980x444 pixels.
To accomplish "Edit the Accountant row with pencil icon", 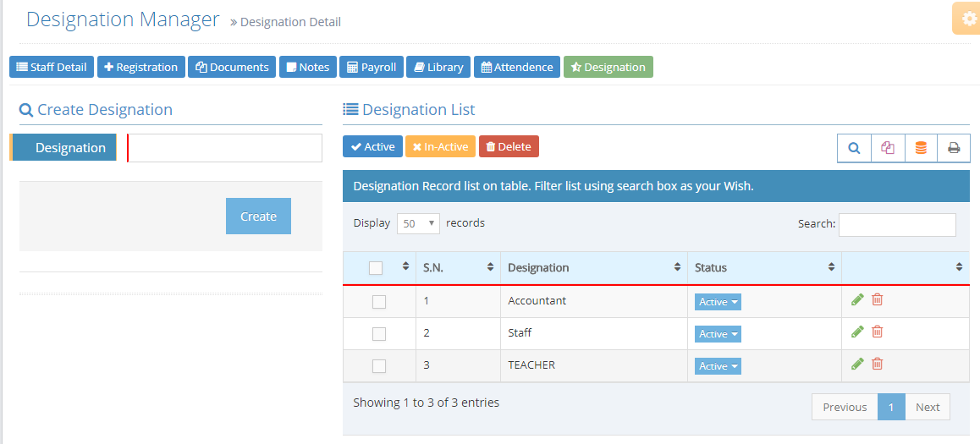I will click(x=857, y=299).
